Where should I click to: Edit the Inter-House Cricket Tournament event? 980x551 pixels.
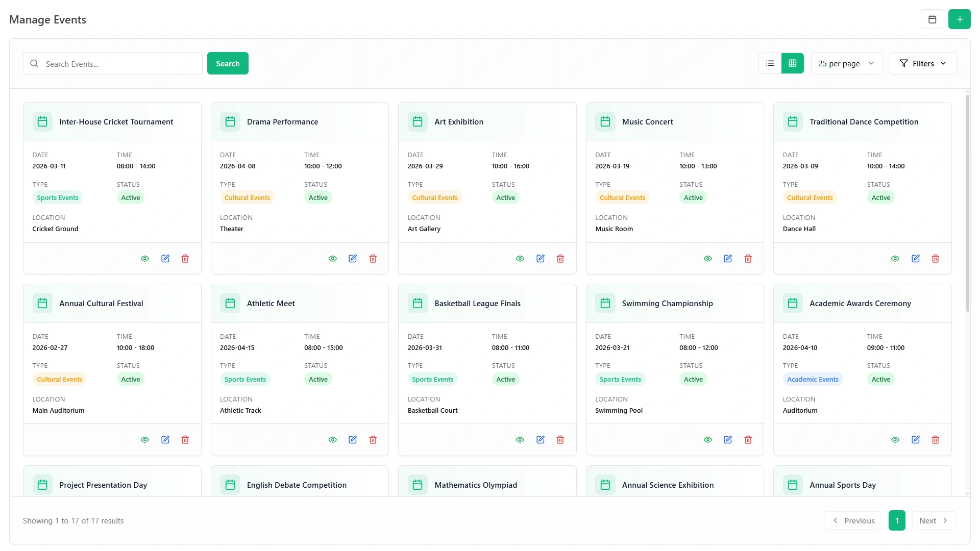pyautogui.click(x=165, y=259)
